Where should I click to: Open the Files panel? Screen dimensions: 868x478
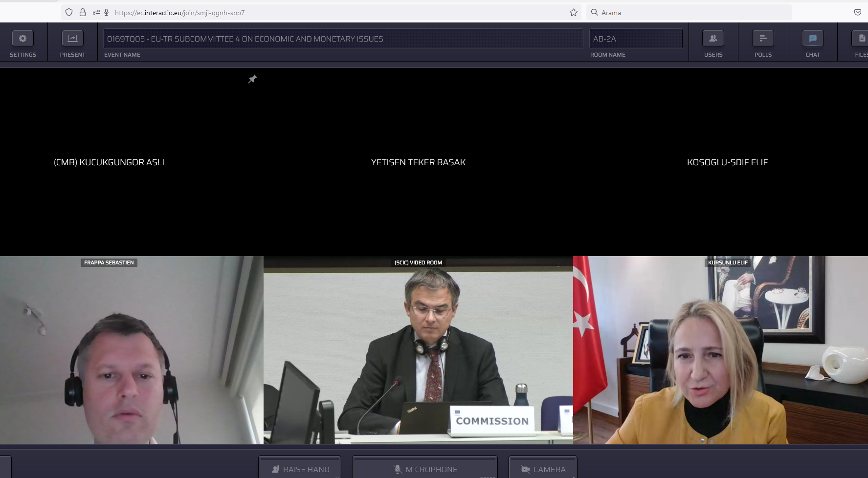pyautogui.click(x=861, y=39)
